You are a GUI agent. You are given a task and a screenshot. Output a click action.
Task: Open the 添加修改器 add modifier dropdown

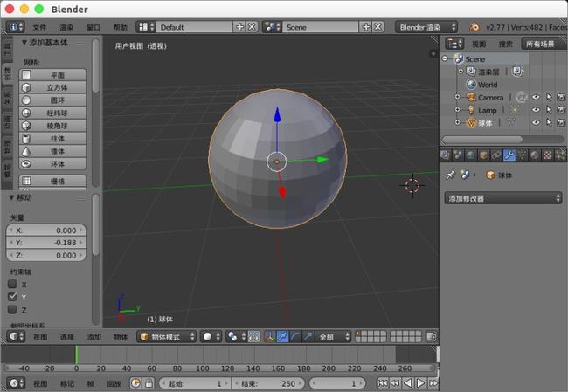pos(502,198)
